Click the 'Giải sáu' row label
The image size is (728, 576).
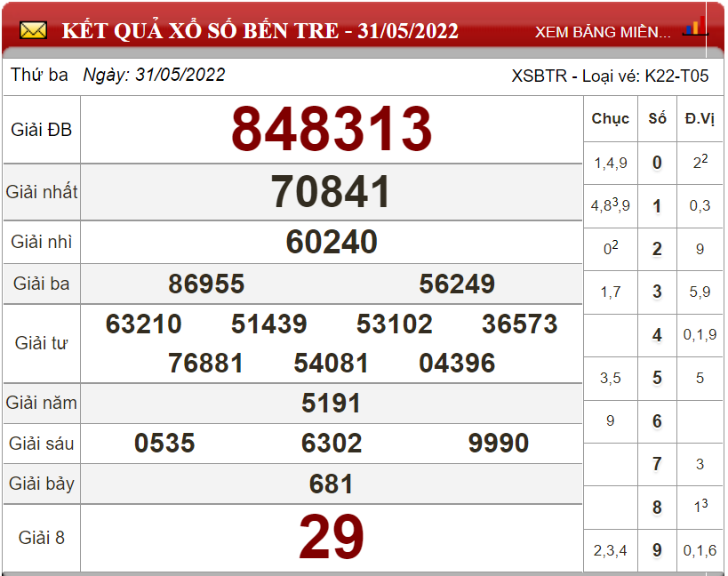coord(41,444)
